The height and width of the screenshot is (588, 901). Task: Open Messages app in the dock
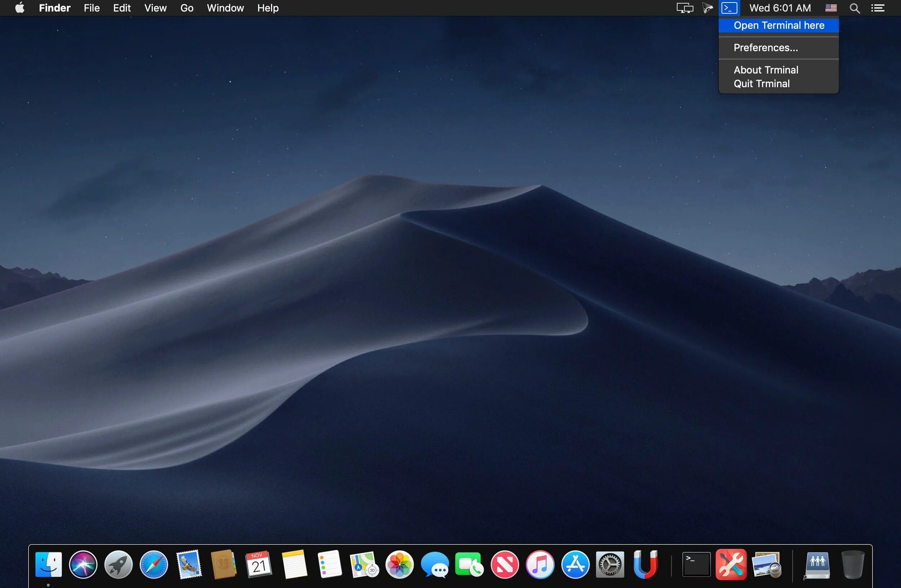[435, 565]
